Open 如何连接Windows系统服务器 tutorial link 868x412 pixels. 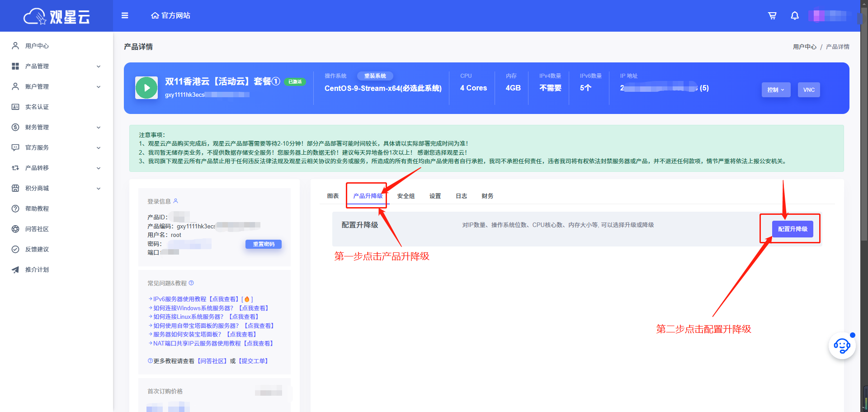click(211, 308)
